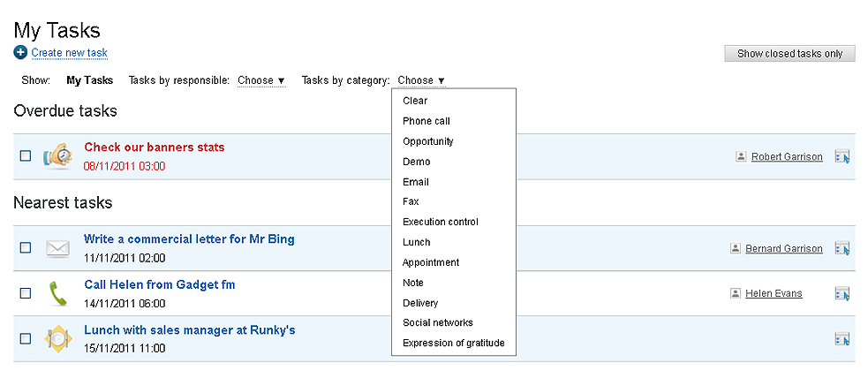Click the stopwatch icon for banners stats task
Viewport: 868px width, 378px height.
point(57,156)
